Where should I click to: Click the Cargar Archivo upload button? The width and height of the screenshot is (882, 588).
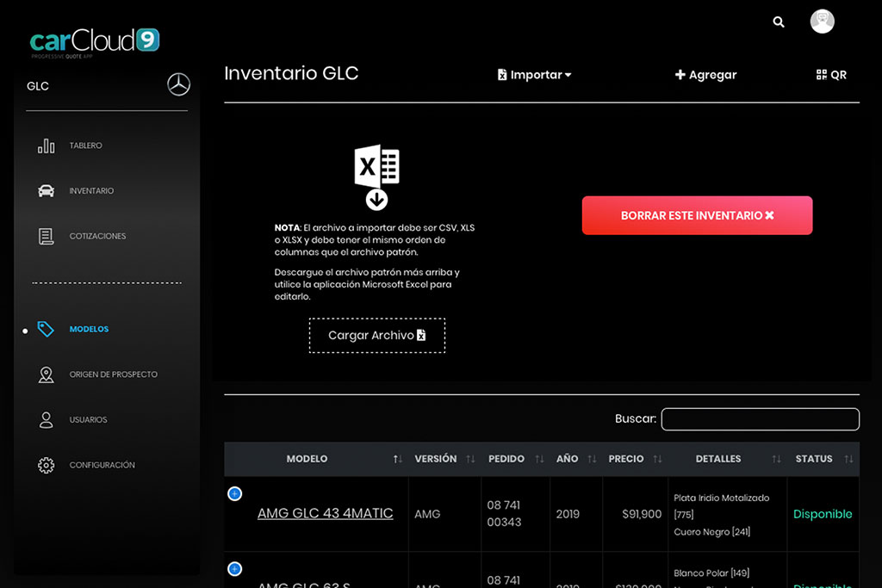[x=377, y=336]
